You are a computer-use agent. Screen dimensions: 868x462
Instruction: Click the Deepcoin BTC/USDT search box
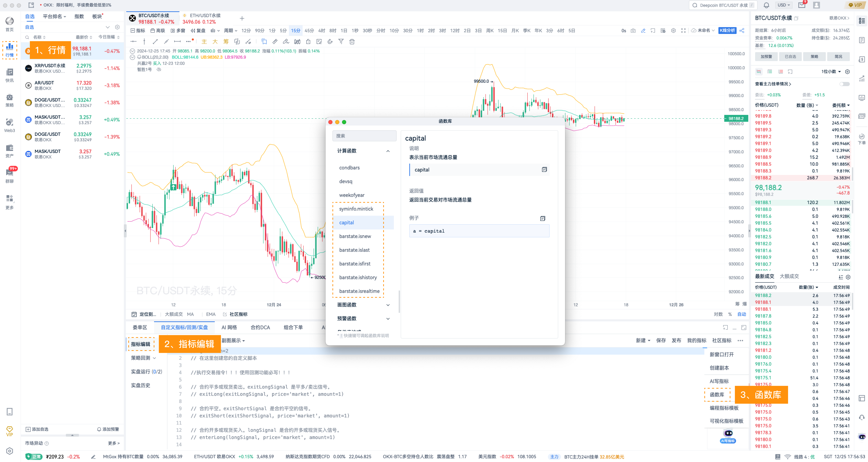723,5
